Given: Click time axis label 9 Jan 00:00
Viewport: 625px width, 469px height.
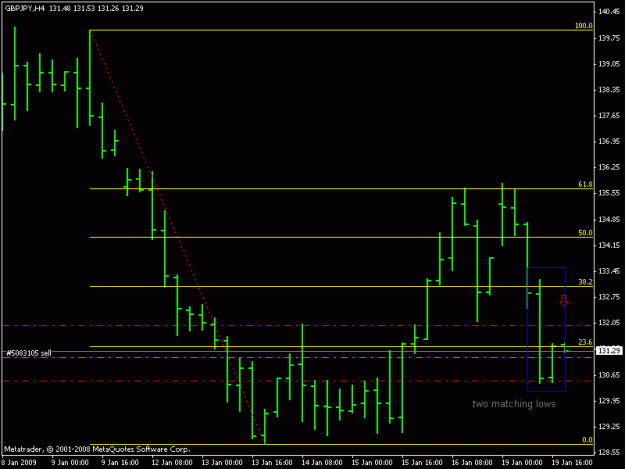Looking at the screenshot, I should coord(70,463).
